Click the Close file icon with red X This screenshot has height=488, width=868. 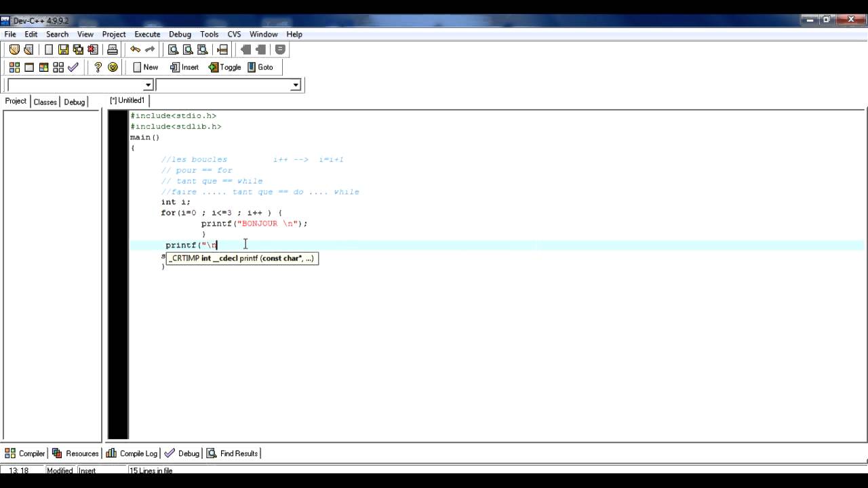pyautogui.click(x=93, y=49)
